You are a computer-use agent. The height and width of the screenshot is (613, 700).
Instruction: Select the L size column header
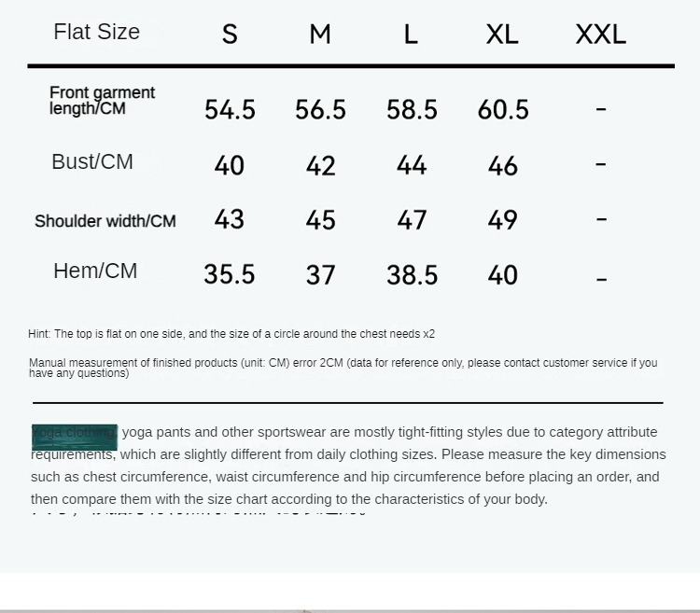click(411, 35)
